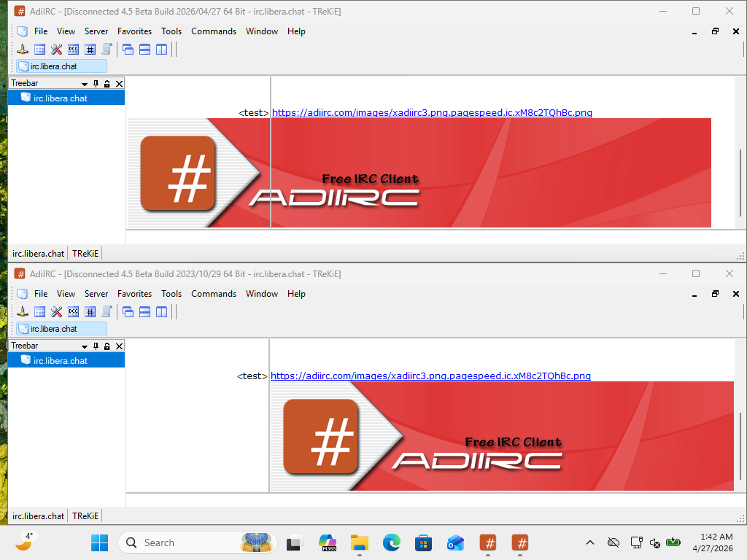The width and height of the screenshot is (747, 560).
Task: Open Microsoft Store from taskbar
Action: [424, 542]
